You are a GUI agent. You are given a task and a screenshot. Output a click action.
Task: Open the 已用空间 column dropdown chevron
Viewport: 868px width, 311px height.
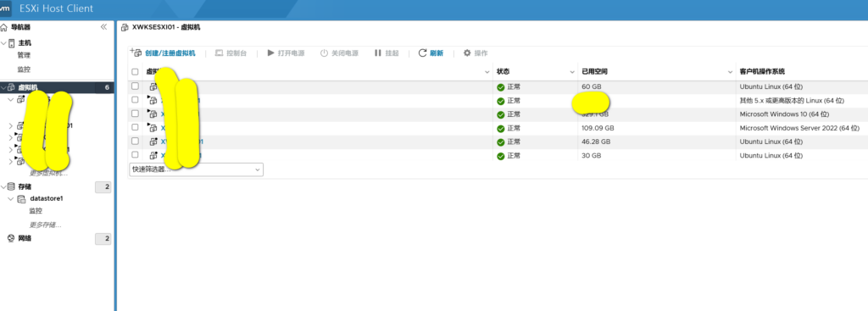(730, 73)
